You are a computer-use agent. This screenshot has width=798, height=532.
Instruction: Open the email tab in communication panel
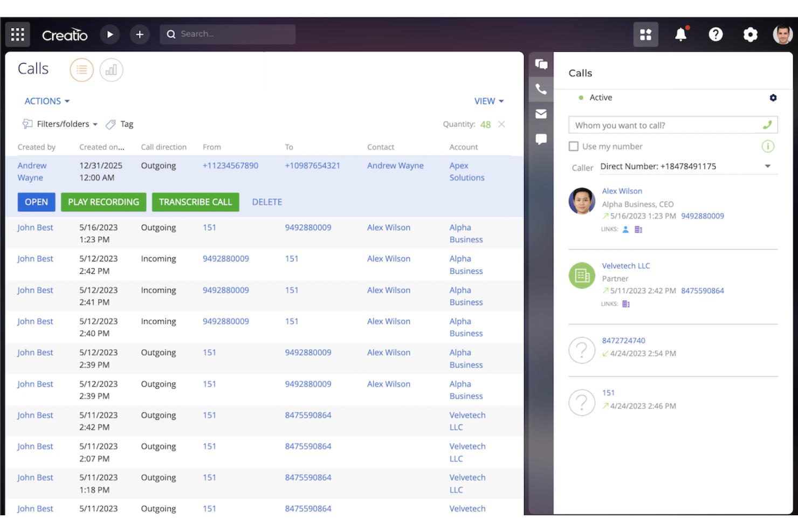[x=541, y=114]
